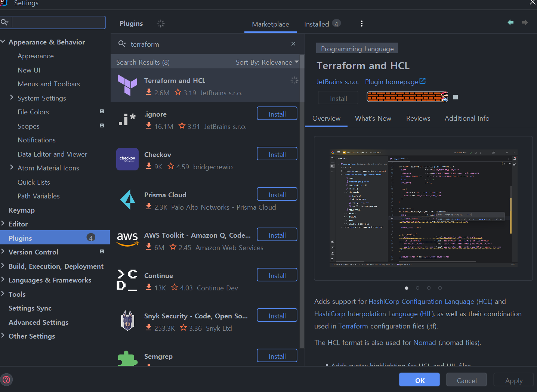Switch to the Installed tab
The height and width of the screenshot is (392, 537).
(x=322, y=24)
